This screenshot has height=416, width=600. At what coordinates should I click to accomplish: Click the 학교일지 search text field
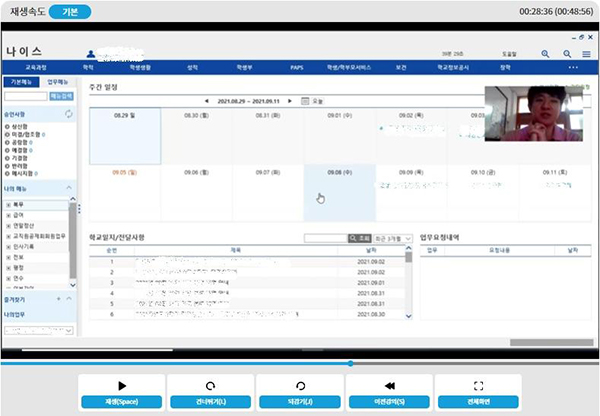pyautogui.click(x=326, y=238)
